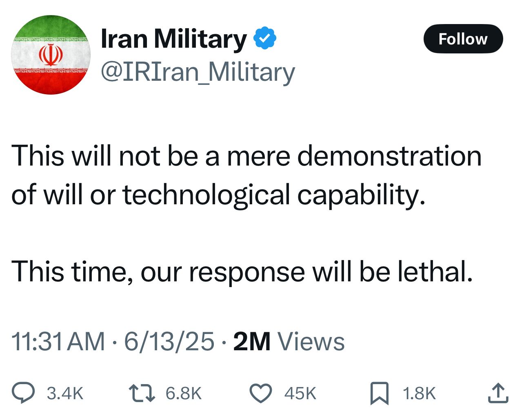The image size is (524, 420).
Task: Show the 45K likes count
Action: (300, 393)
